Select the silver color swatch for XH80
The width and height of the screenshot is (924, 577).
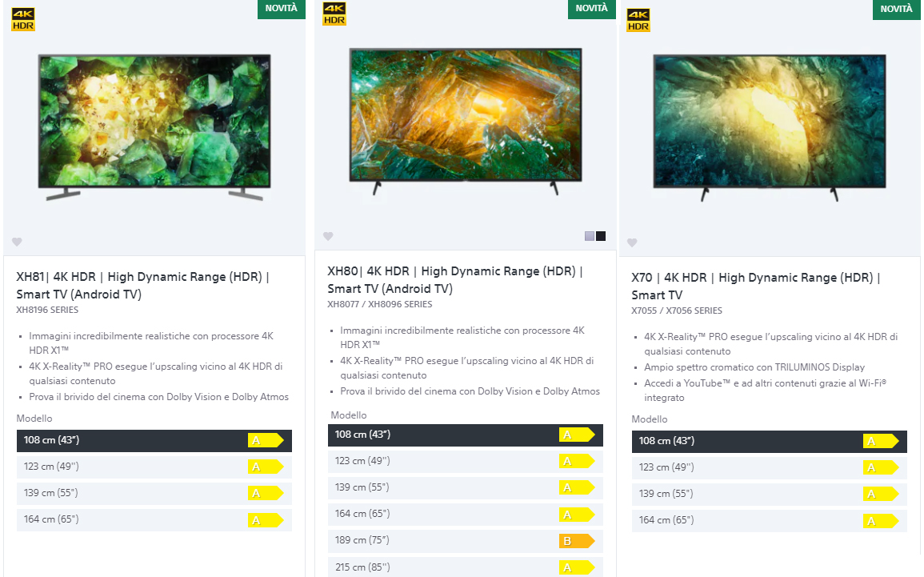[x=589, y=236]
